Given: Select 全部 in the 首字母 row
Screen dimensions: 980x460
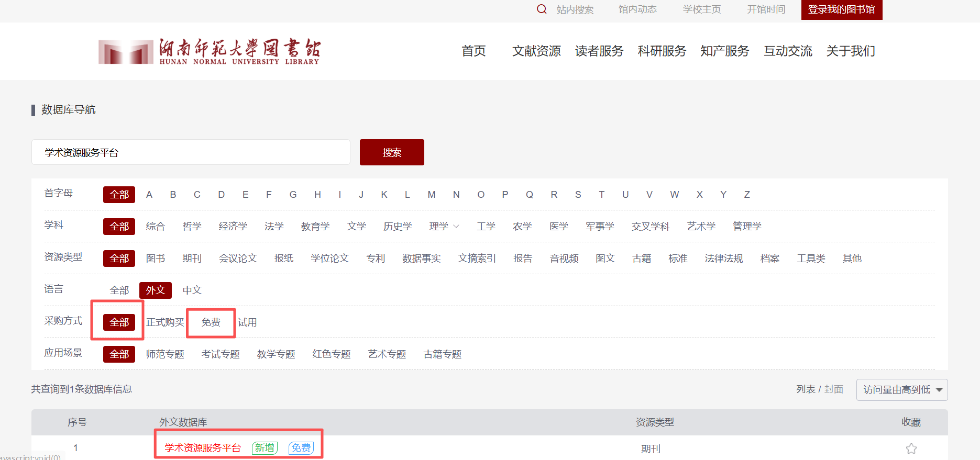Looking at the screenshot, I should pyautogui.click(x=119, y=195).
